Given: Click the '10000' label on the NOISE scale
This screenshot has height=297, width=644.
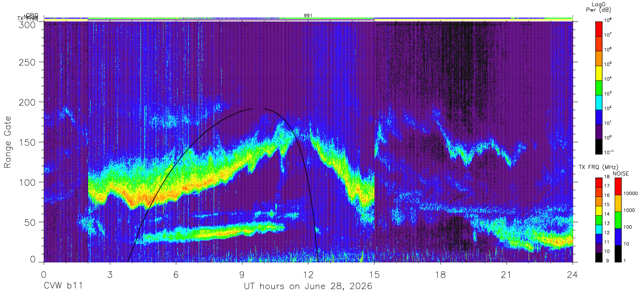Looking at the screenshot, I should [631, 195].
